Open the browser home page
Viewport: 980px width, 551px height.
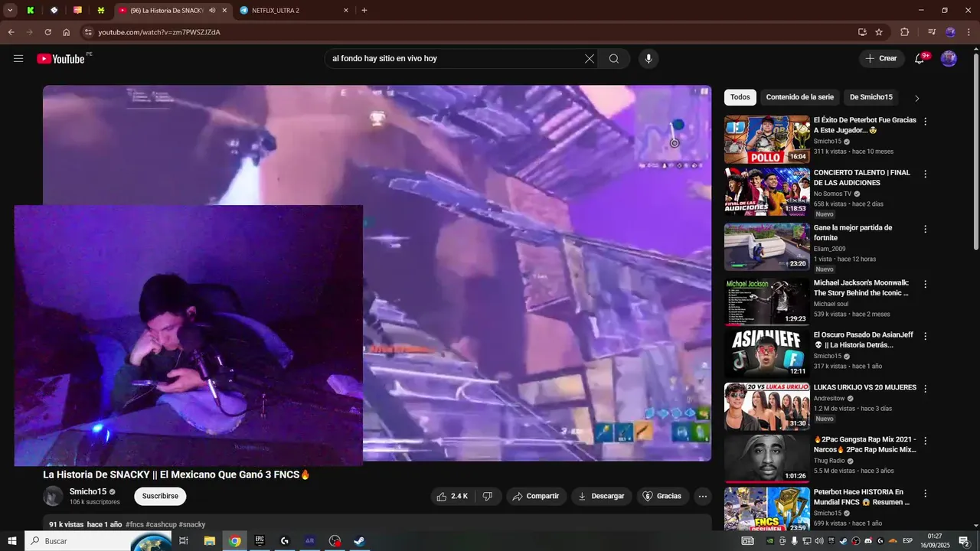click(67, 32)
